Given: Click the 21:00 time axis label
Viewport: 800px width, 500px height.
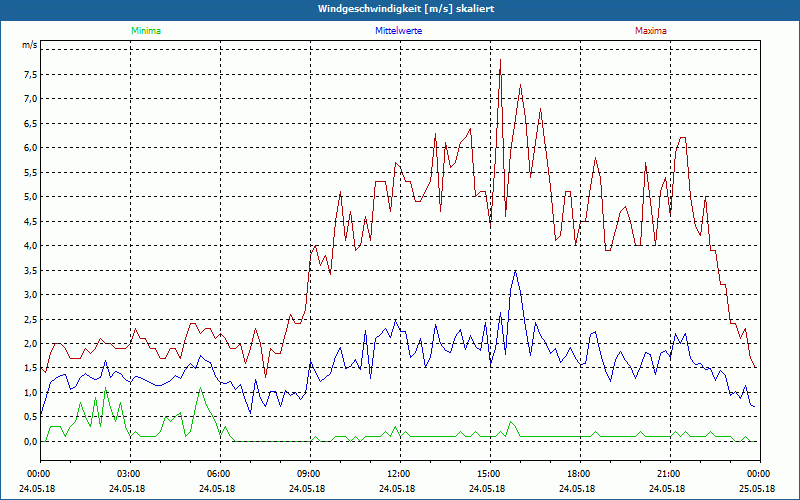Looking at the screenshot, I should coord(670,474).
